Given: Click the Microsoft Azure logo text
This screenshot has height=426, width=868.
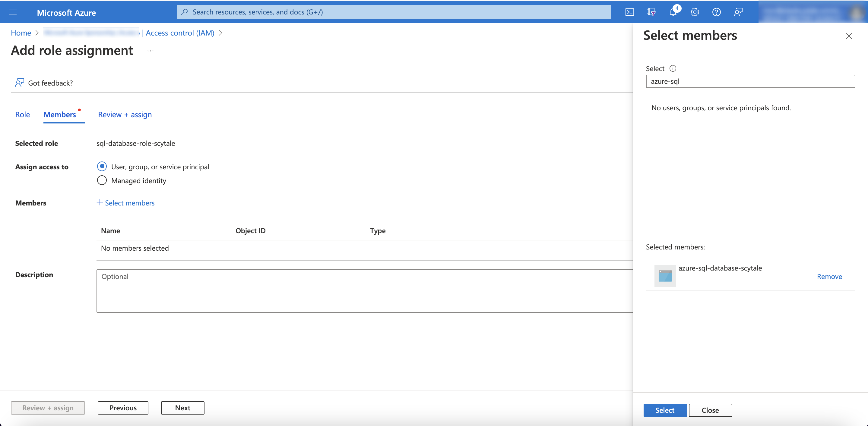Looking at the screenshot, I should click(66, 13).
